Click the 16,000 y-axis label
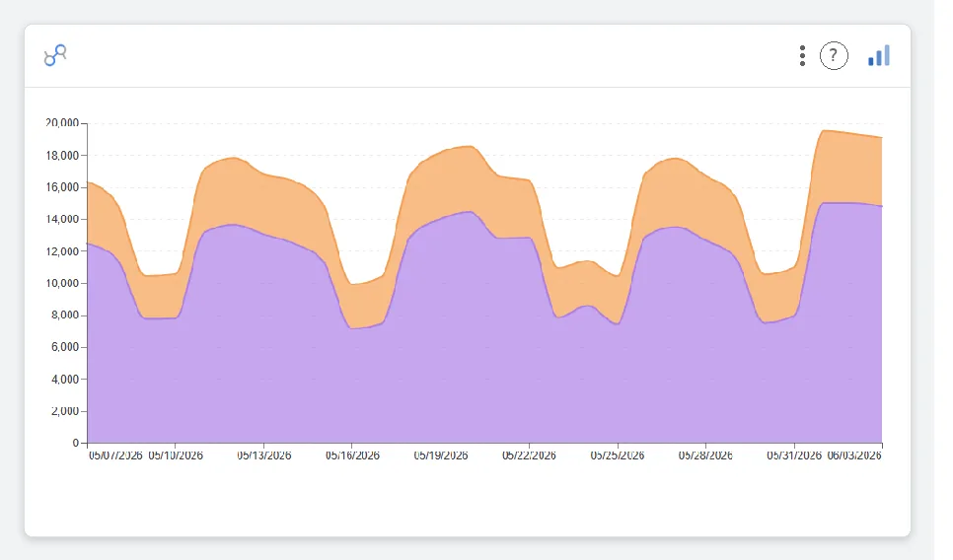This screenshot has height=560, width=953. tap(62, 187)
